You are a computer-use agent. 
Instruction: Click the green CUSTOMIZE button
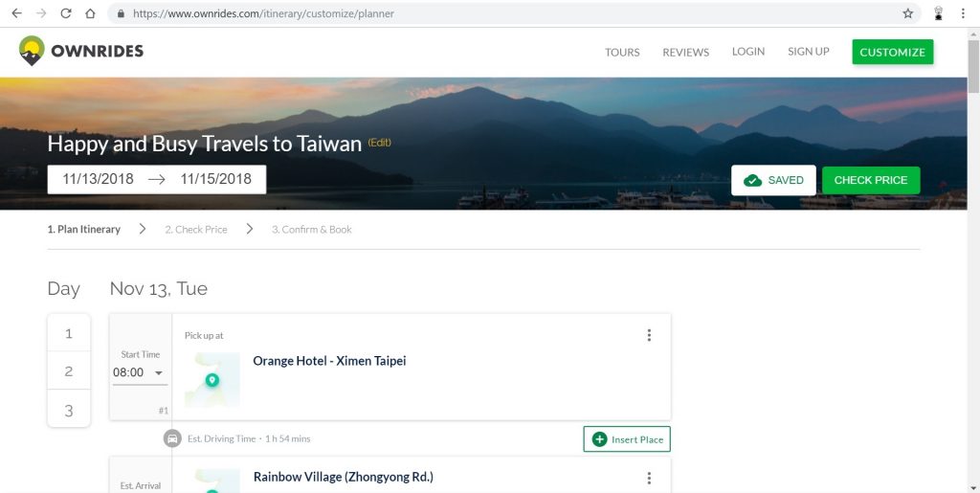coord(893,53)
